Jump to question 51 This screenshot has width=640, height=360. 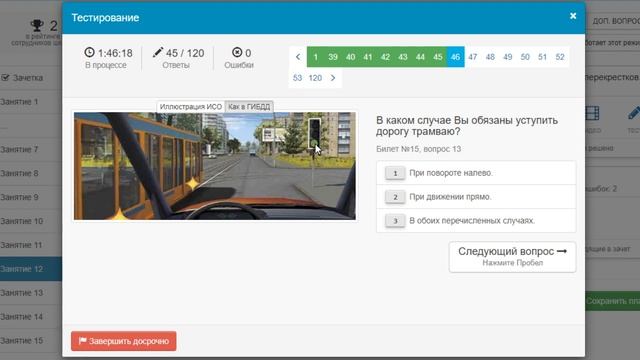(542, 57)
